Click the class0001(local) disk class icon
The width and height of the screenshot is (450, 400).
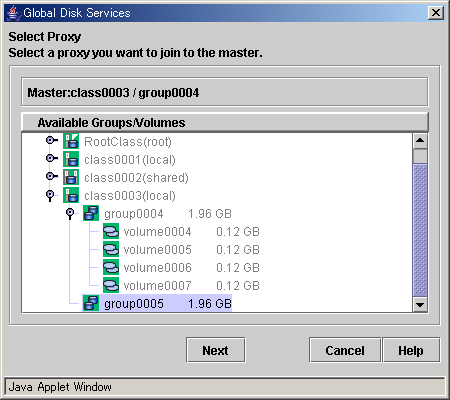pos(71,159)
